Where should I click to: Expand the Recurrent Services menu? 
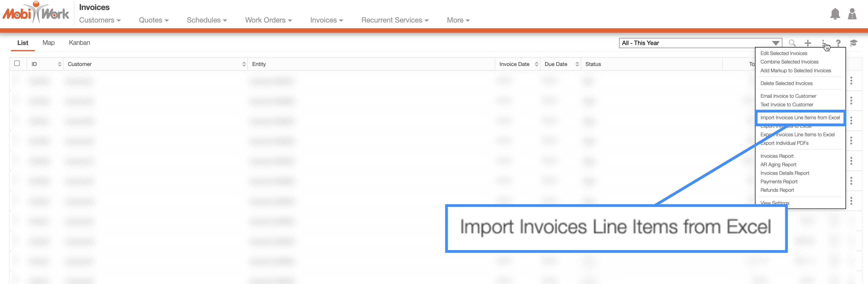point(394,20)
